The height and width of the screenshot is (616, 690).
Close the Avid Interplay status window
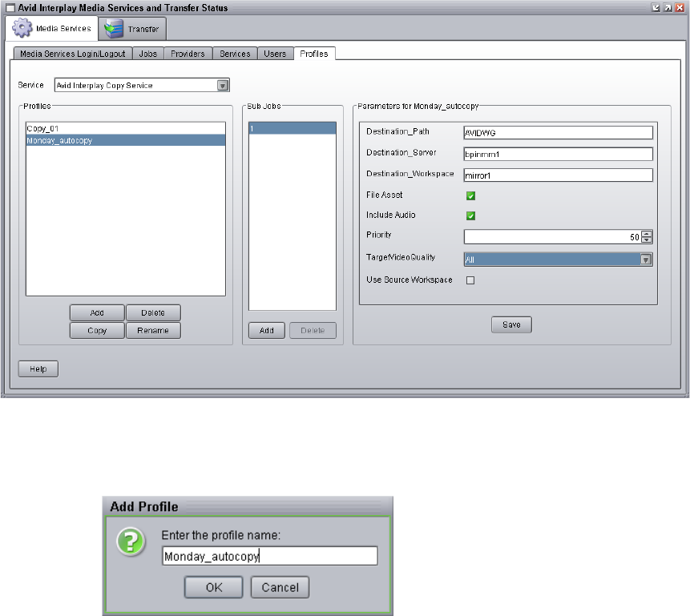click(680, 7)
